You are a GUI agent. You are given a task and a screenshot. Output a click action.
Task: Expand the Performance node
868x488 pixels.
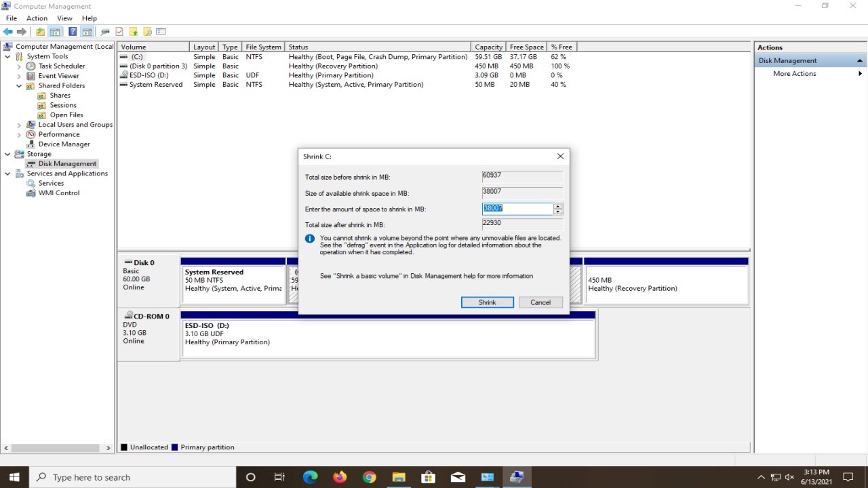pos(19,134)
